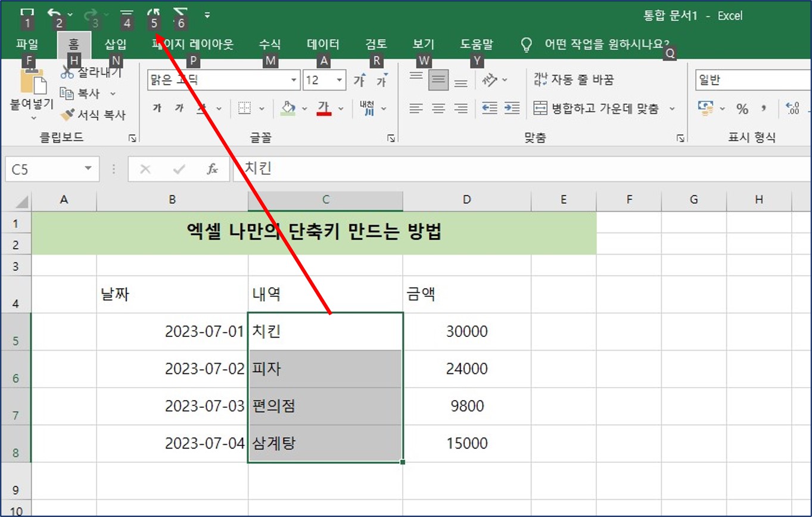Select the Fill Color paint bucket icon
This screenshot has height=517, width=812.
point(288,107)
